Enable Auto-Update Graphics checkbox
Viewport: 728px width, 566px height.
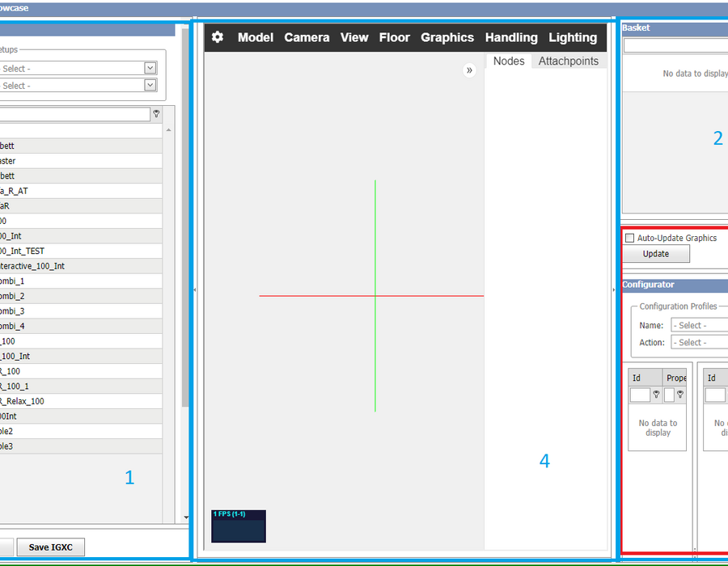pyautogui.click(x=629, y=238)
